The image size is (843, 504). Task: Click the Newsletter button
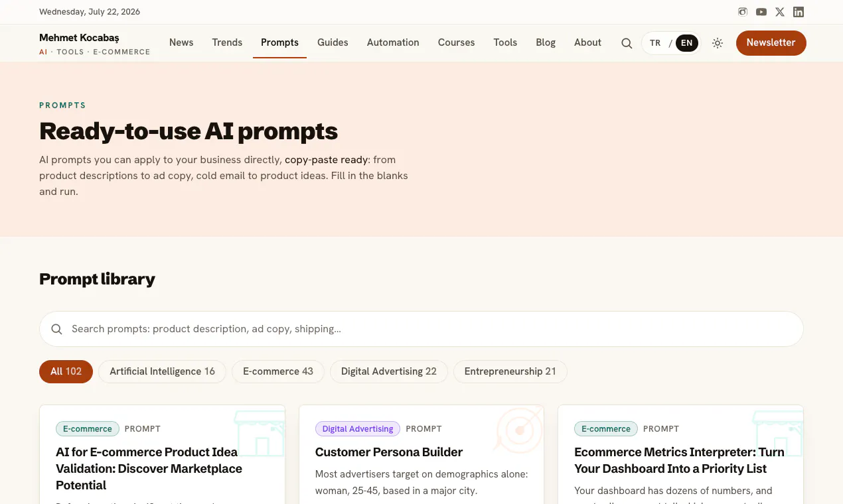771,42
